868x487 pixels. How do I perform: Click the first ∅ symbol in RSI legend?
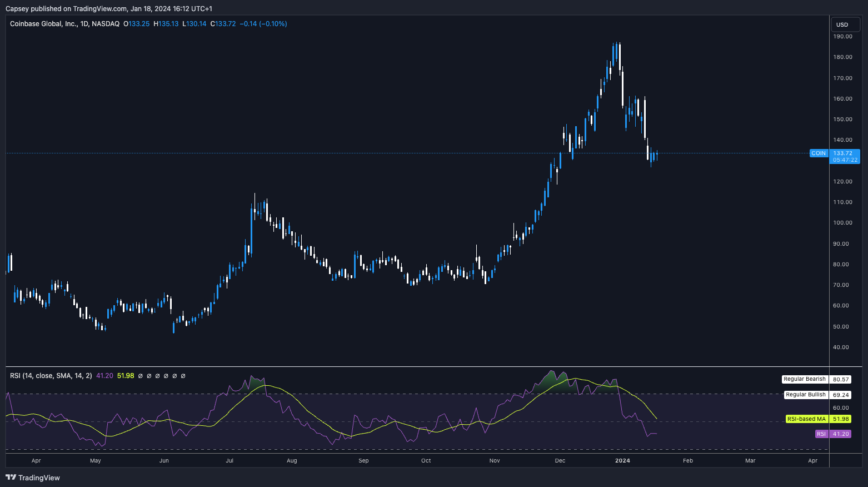pyautogui.click(x=141, y=376)
